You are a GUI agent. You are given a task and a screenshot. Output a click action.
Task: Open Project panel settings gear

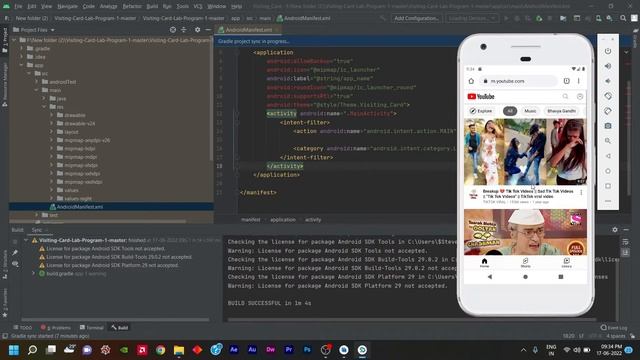tap(198, 30)
